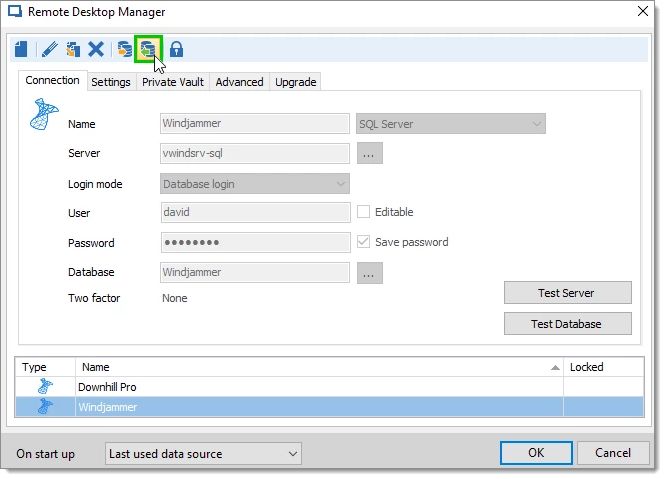665x479 pixels.
Task: Click the Locked column header
Action: [604, 367]
